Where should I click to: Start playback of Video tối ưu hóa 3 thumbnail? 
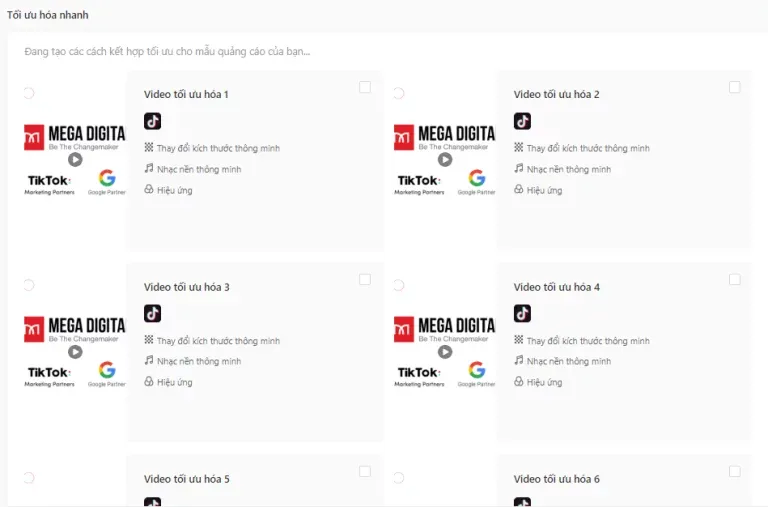[75, 352]
